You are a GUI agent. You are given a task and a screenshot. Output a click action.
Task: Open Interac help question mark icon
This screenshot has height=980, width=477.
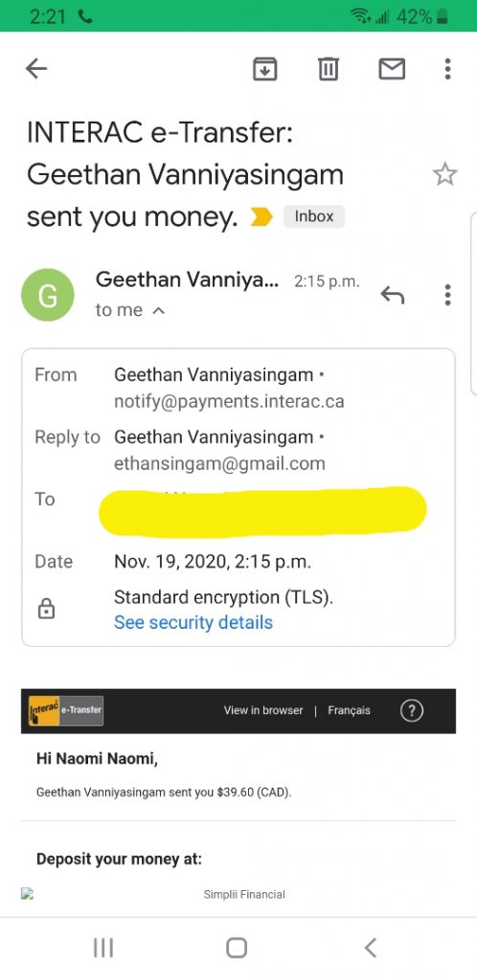[x=411, y=711]
